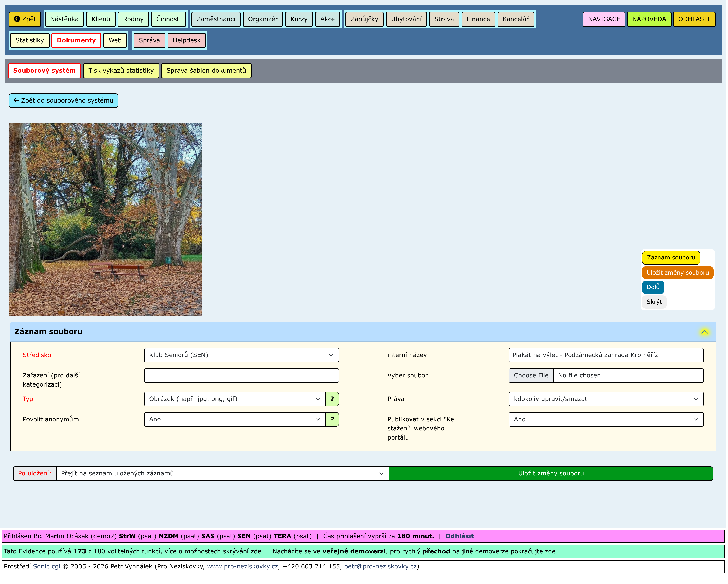Click the Choose File button
The image size is (728, 584).
(x=531, y=376)
